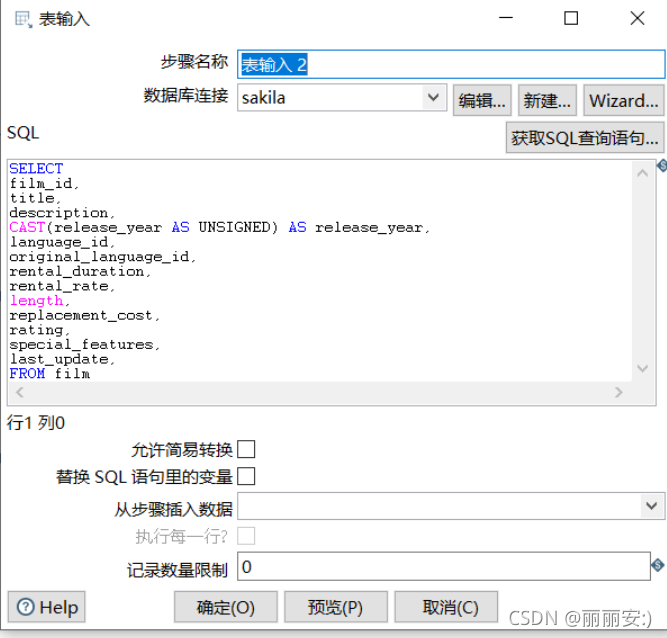
Task: Click the 编辑... edit connection button
Action: [482, 100]
